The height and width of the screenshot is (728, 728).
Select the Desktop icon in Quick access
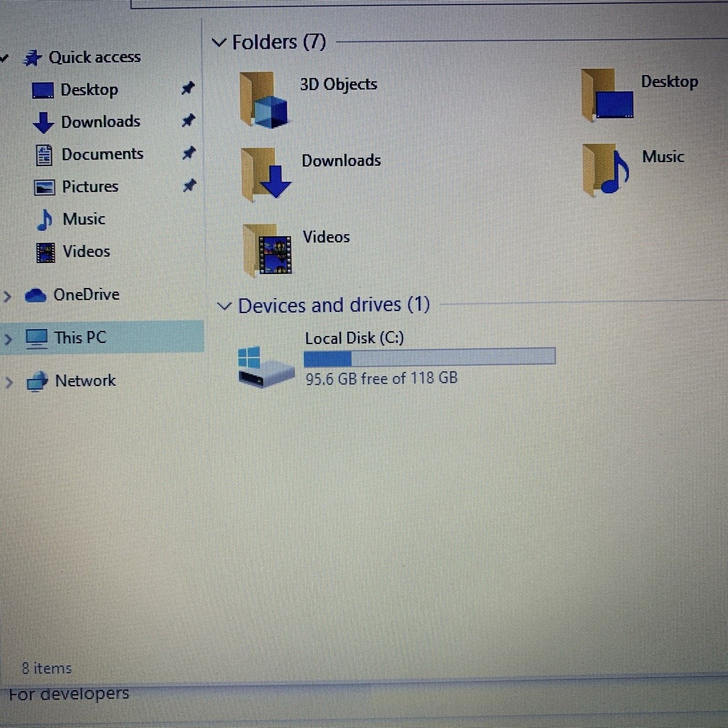pos(43,90)
